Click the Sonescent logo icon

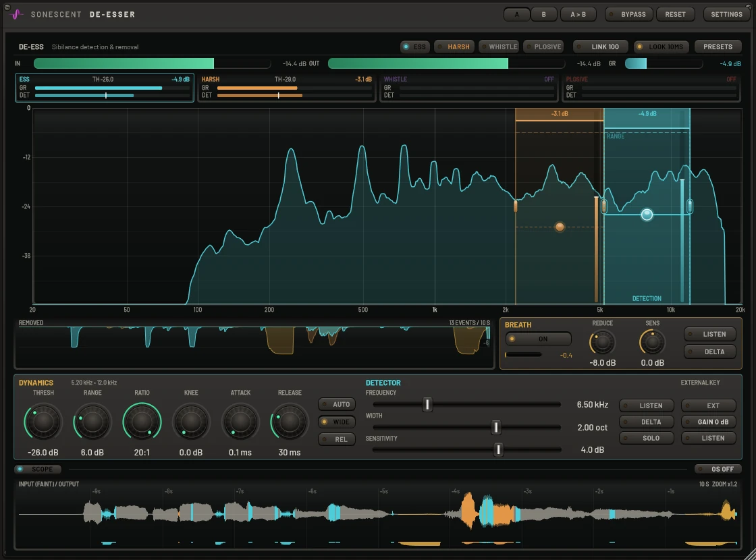(x=16, y=14)
